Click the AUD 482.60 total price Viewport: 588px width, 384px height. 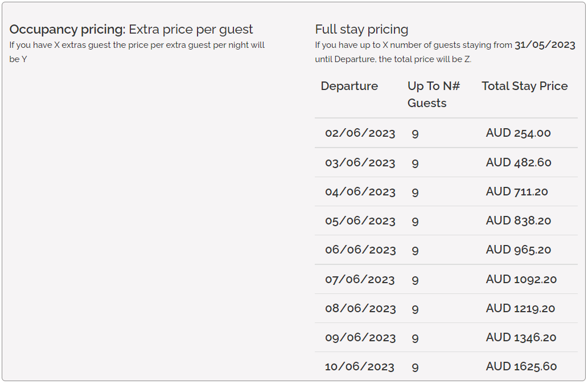click(518, 163)
